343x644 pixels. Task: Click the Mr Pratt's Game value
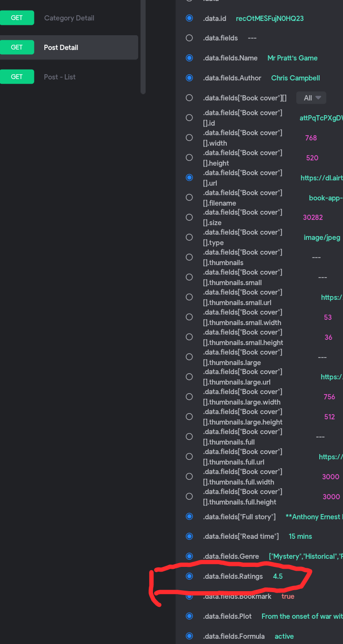pos(293,58)
